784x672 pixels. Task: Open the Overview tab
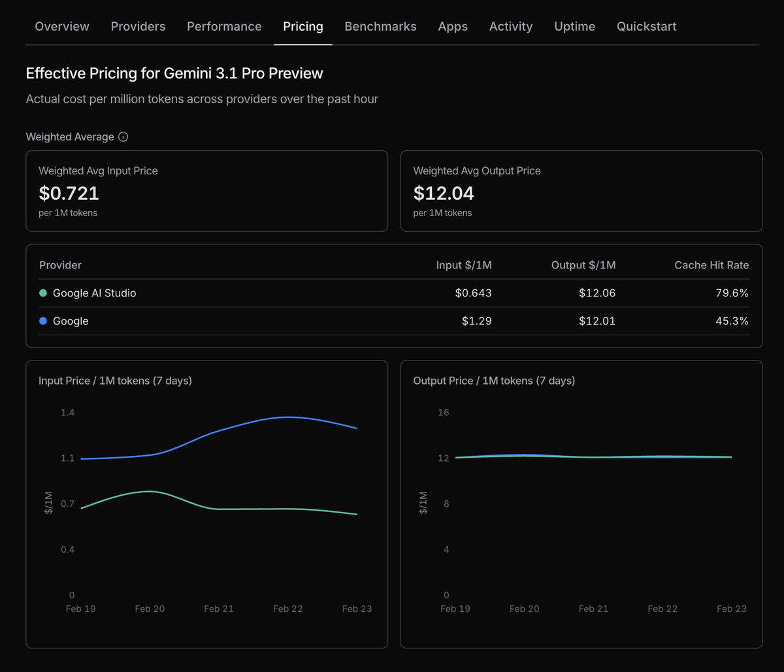62,27
